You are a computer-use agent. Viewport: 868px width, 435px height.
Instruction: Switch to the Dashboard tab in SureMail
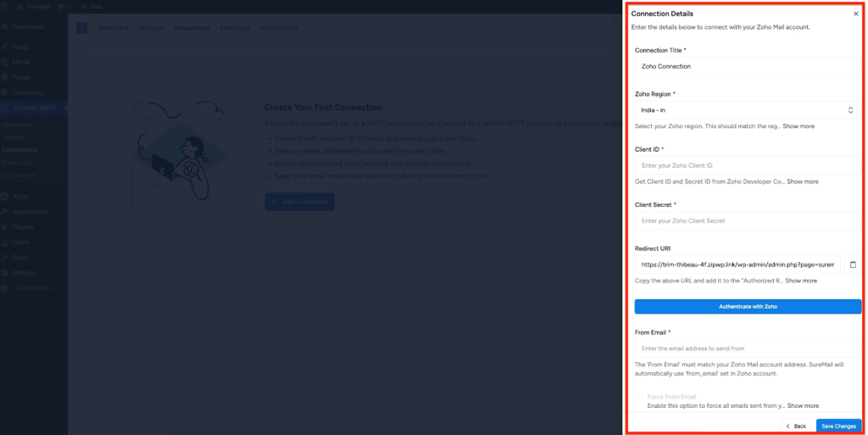113,28
